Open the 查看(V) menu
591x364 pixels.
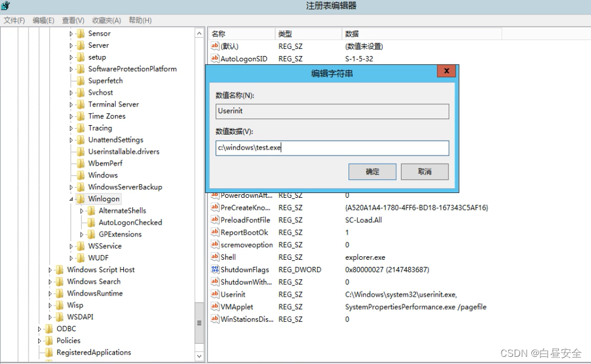click(73, 20)
